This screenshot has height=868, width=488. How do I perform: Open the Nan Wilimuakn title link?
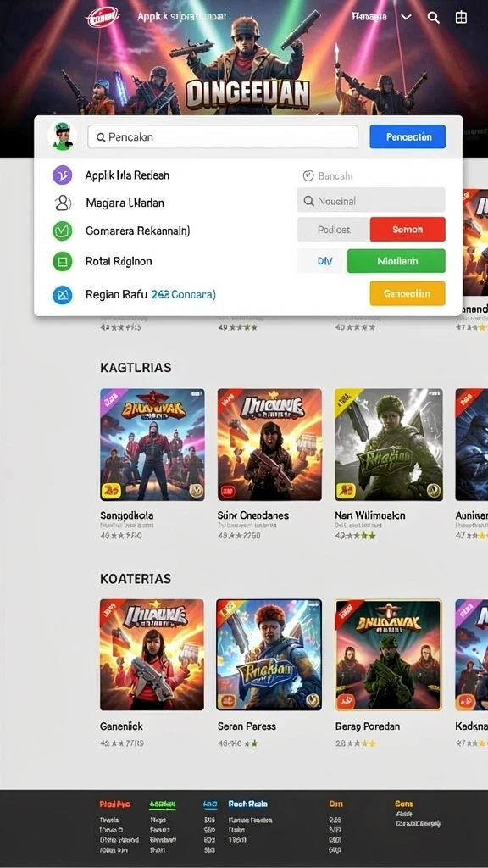click(370, 515)
